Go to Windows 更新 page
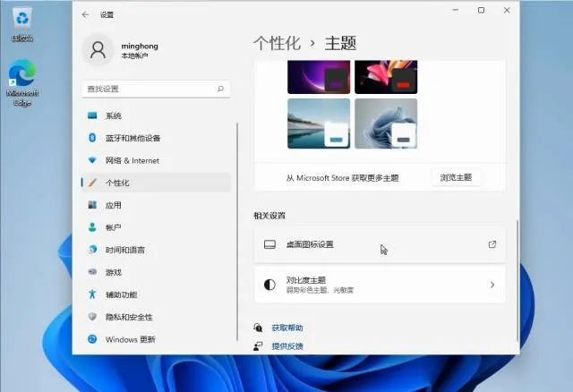The image size is (573, 392). click(157, 339)
